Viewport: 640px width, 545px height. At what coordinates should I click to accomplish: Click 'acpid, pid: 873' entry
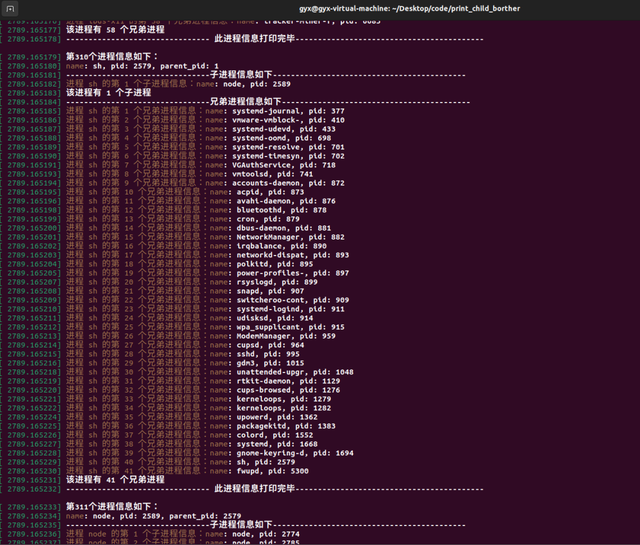[270, 192]
